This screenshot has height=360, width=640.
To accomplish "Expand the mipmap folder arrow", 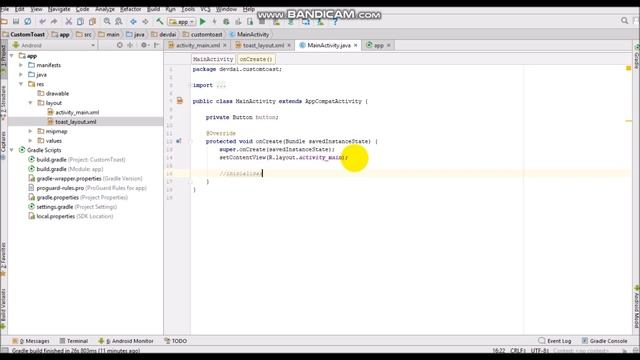I will tap(31, 131).
